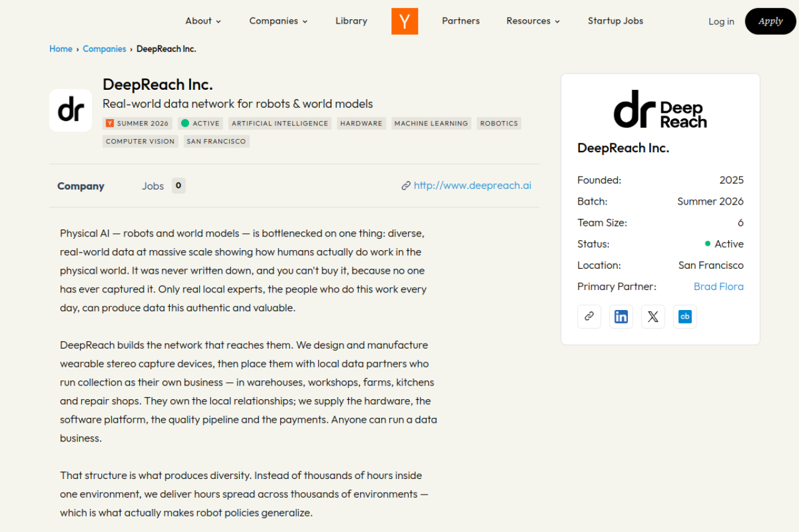This screenshot has height=532, width=799.
Task: Click the COMPUTER VISION tag
Action: point(140,142)
